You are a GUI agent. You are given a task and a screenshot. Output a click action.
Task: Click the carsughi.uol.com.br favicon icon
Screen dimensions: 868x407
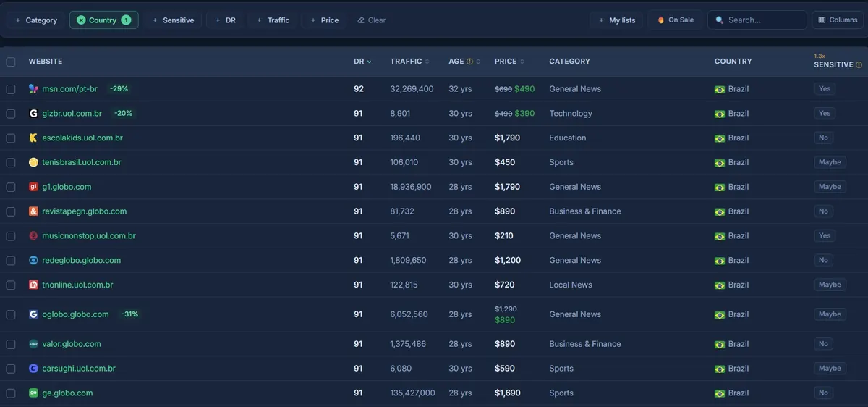click(33, 369)
